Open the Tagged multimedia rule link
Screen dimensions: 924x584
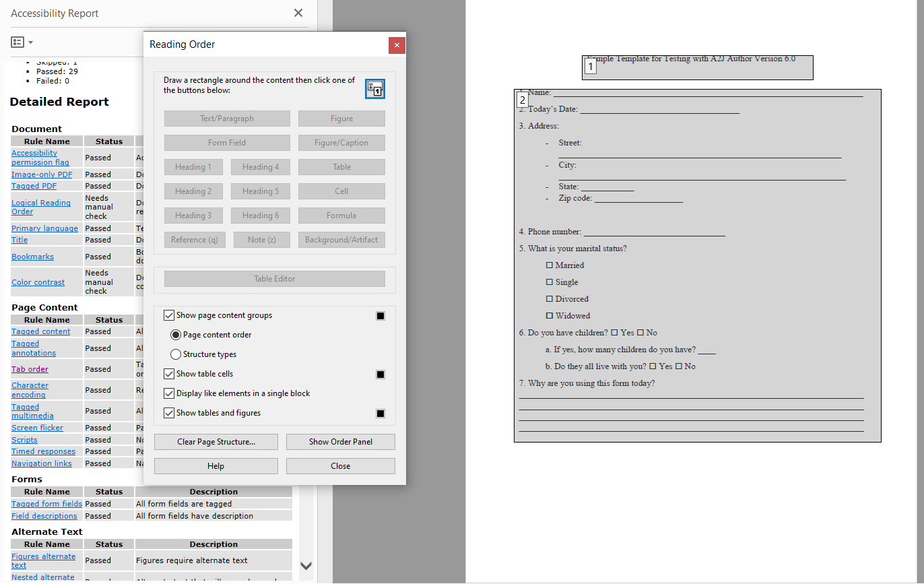[32, 412]
